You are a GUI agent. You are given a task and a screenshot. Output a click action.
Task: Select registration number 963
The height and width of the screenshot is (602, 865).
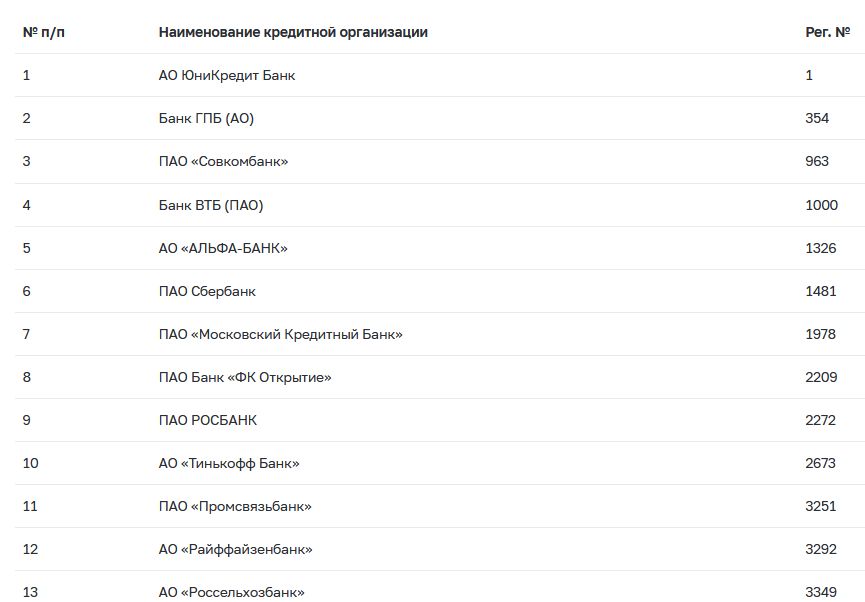coord(817,161)
